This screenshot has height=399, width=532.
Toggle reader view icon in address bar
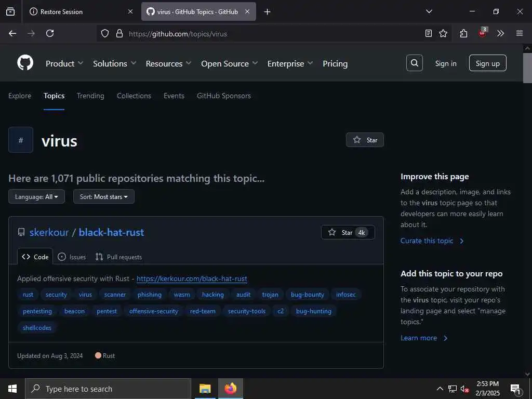429,33
